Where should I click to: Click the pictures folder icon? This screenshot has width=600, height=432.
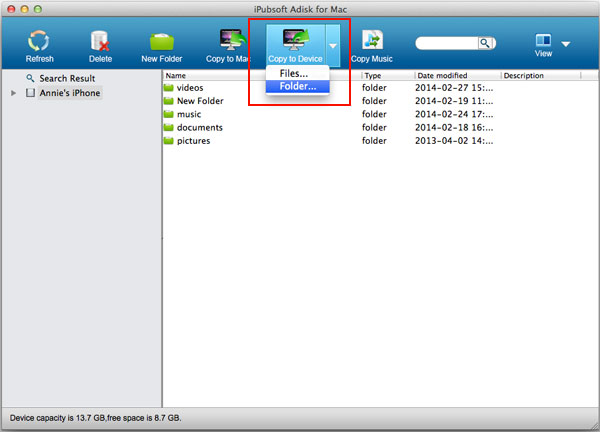tap(169, 141)
